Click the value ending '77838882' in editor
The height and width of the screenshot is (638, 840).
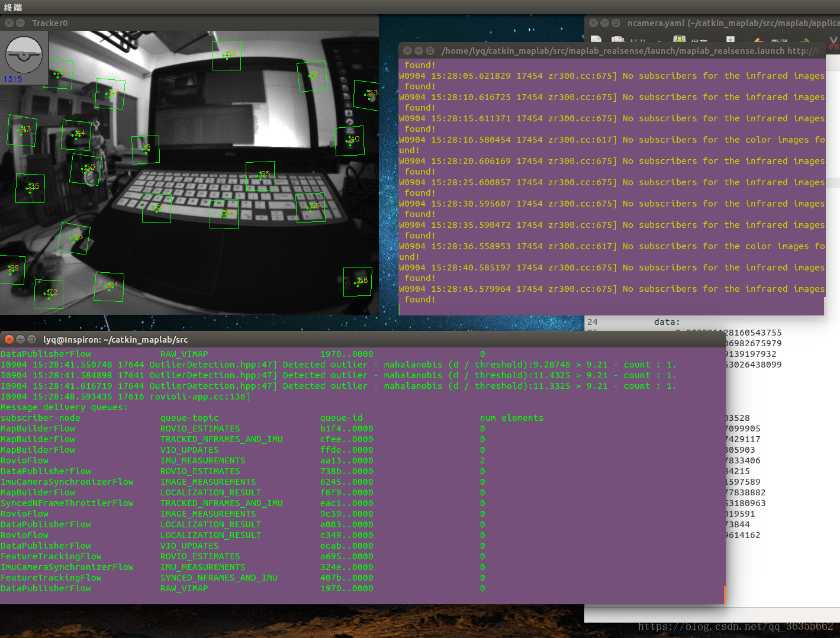pyautogui.click(x=746, y=492)
